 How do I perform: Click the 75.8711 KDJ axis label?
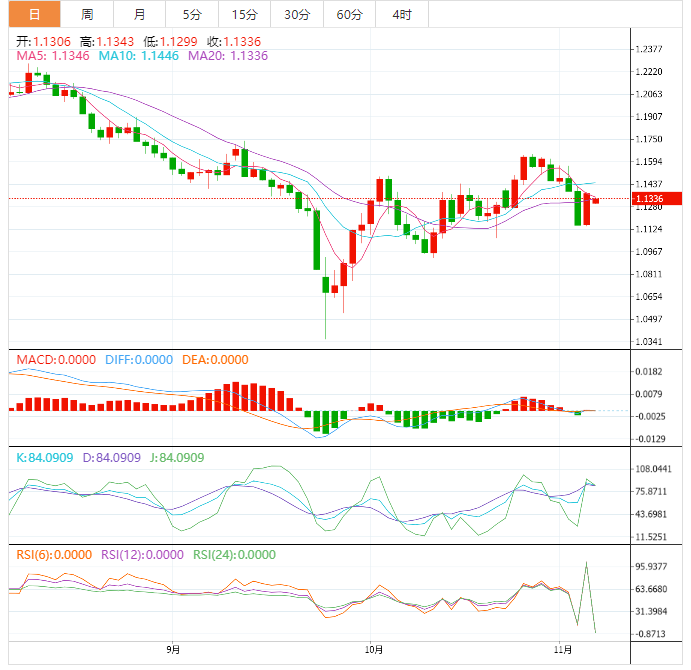pyautogui.click(x=651, y=491)
